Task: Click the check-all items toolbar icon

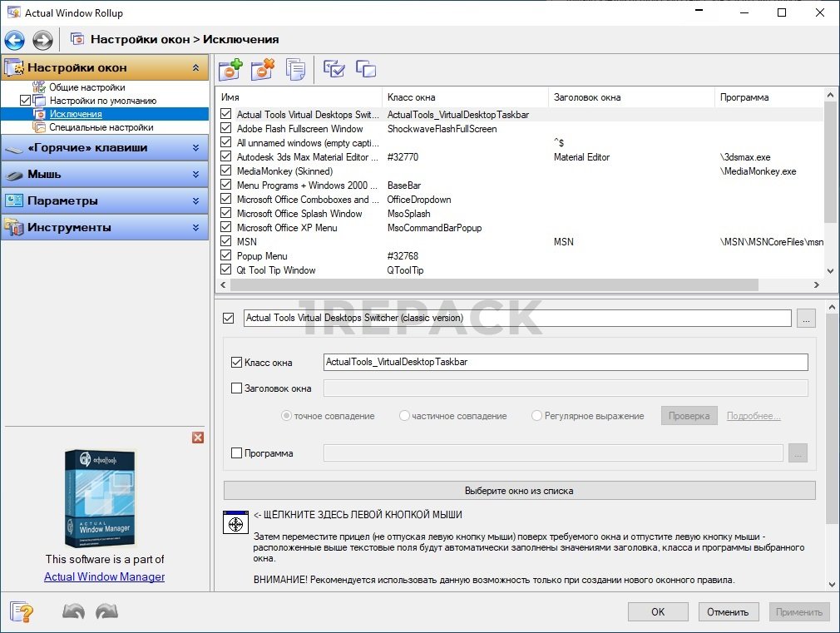Action: point(334,70)
